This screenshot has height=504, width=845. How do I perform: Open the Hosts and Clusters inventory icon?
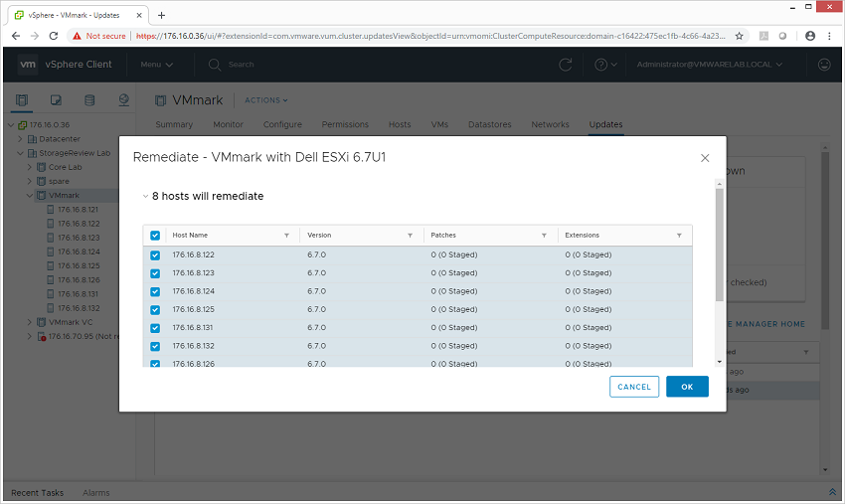[22, 99]
